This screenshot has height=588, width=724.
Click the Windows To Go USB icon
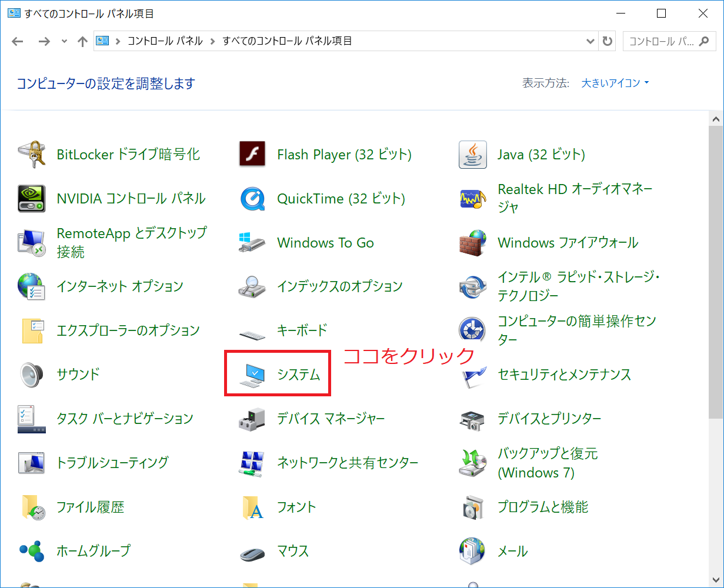point(252,243)
